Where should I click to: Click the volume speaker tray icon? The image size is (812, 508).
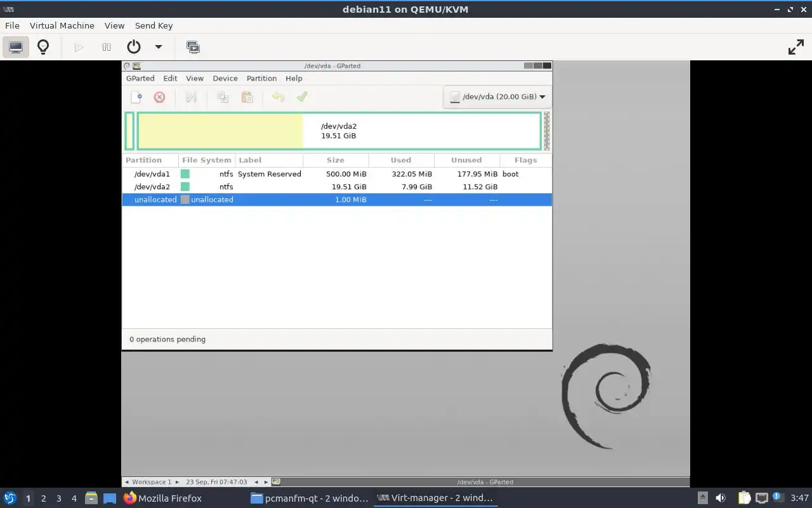tap(721, 498)
